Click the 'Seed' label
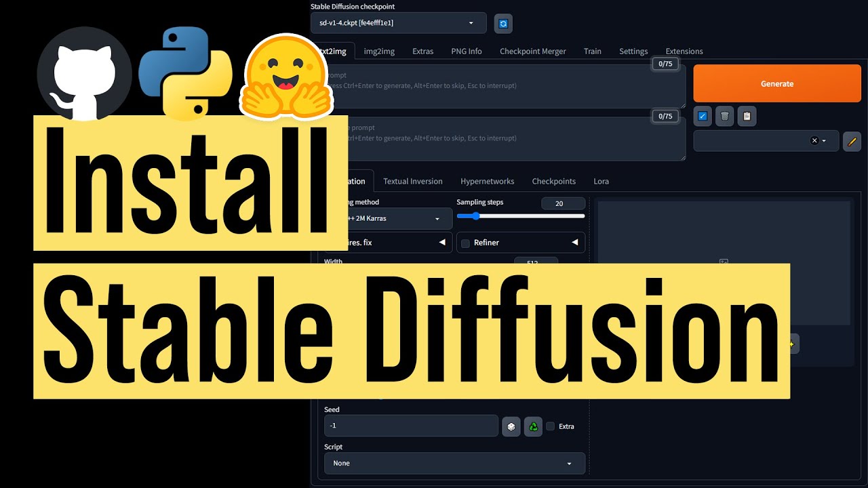 coord(332,410)
